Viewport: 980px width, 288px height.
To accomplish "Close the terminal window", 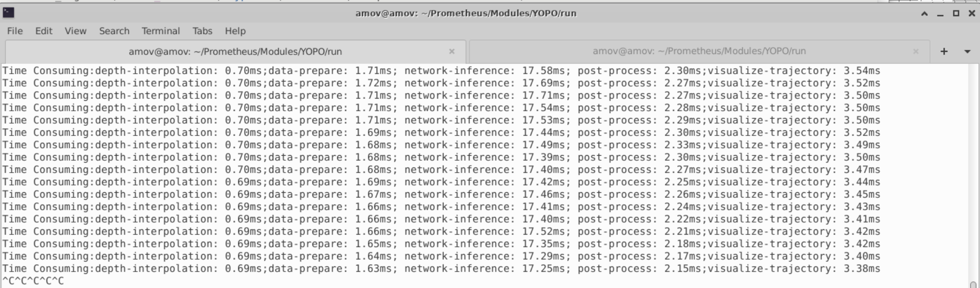I will pyautogui.click(x=972, y=14).
